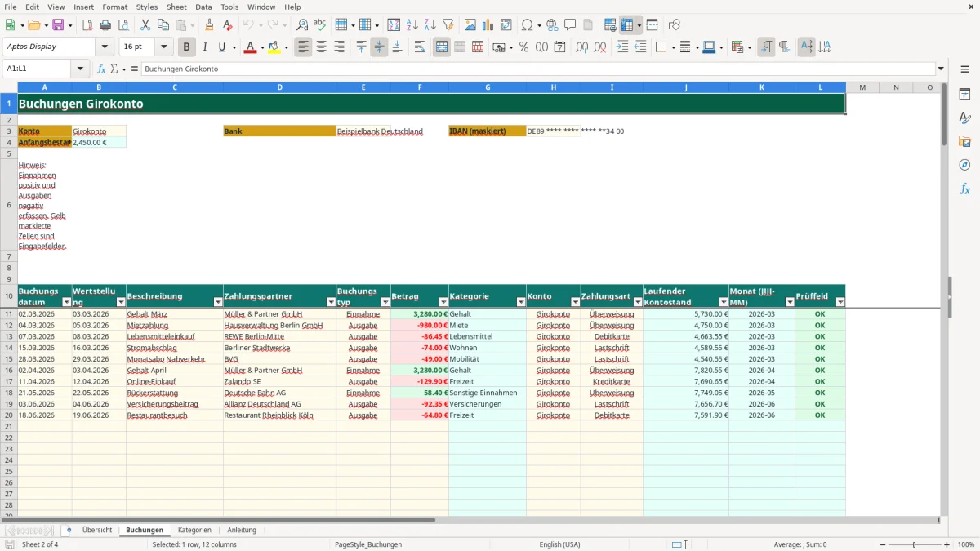This screenshot has height=551, width=980.
Task: Open Function Wizard fx icon
Action: (x=102, y=69)
